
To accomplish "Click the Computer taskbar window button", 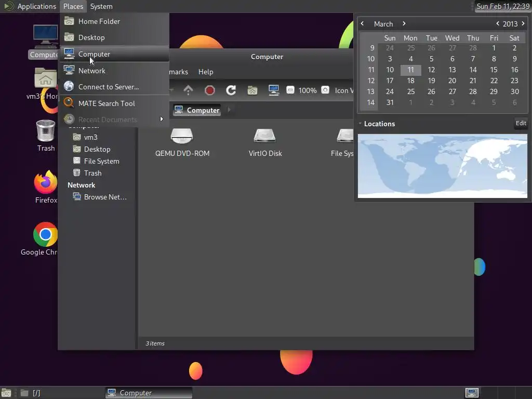I will tap(149, 393).
